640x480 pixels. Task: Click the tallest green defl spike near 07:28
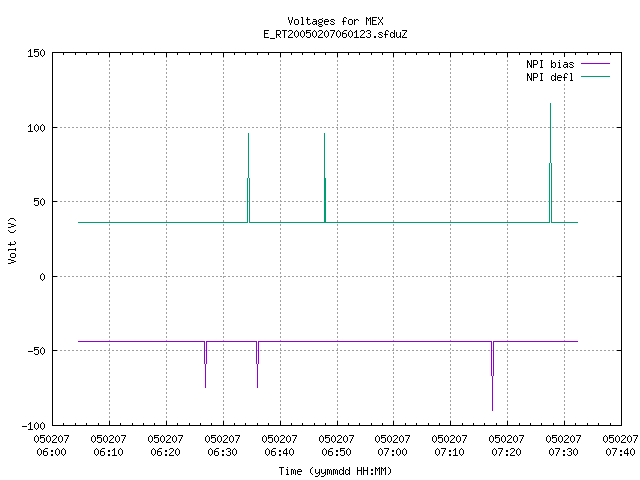pyautogui.click(x=550, y=163)
